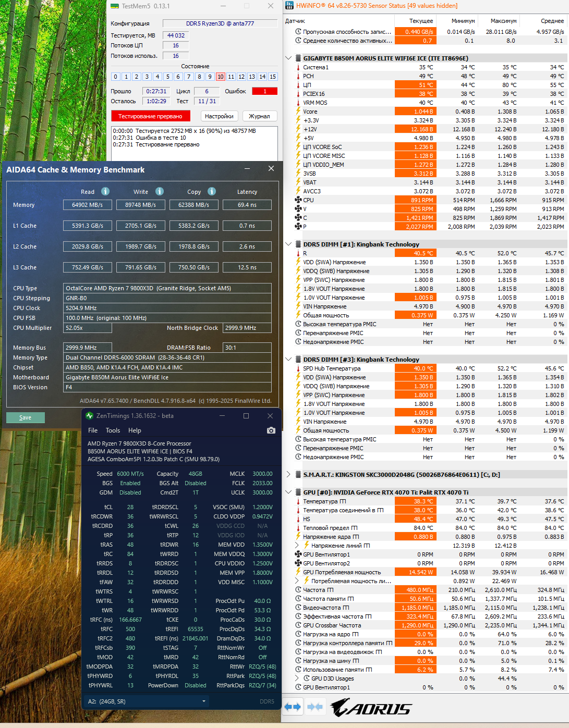Viewport: 569px width, 728px height.
Task: Open the Tools menu in ZenTimings
Action: (113, 430)
